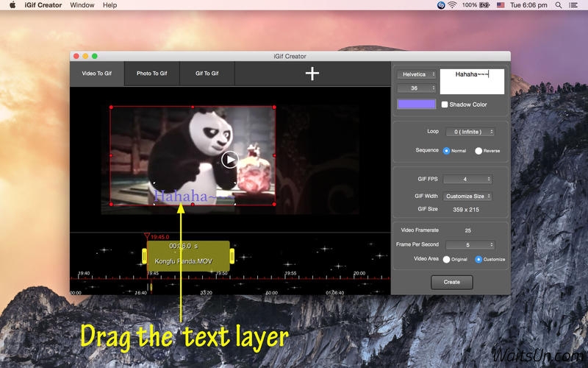The width and height of the screenshot is (588, 368).
Task: Minimize the iGif Creator window
Action: pyautogui.click(x=85, y=56)
